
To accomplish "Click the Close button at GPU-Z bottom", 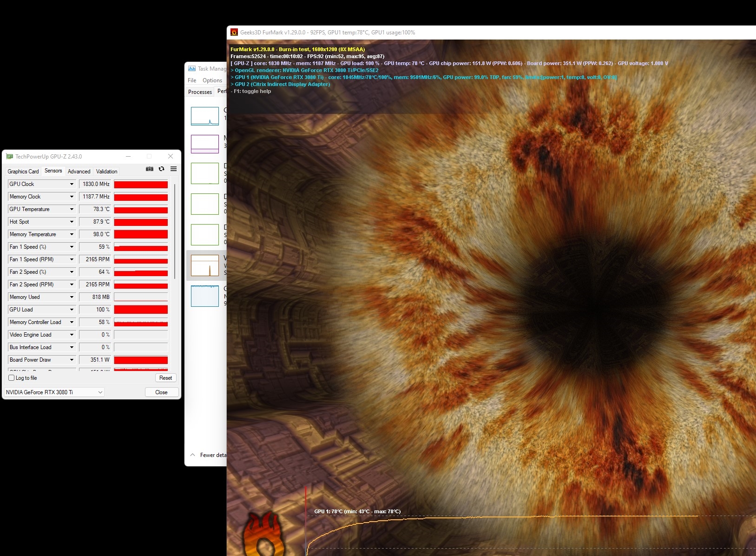I will pyautogui.click(x=161, y=392).
